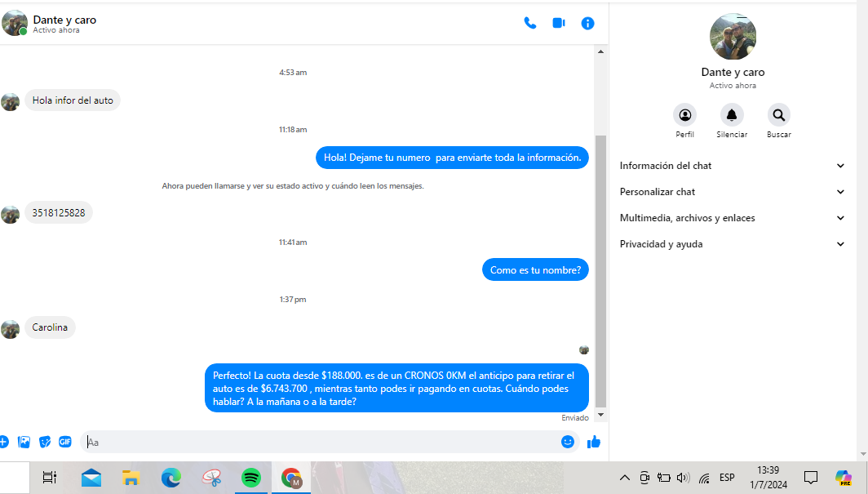868x494 pixels.
Task: Start a voice call with Dante y caro
Action: point(529,23)
